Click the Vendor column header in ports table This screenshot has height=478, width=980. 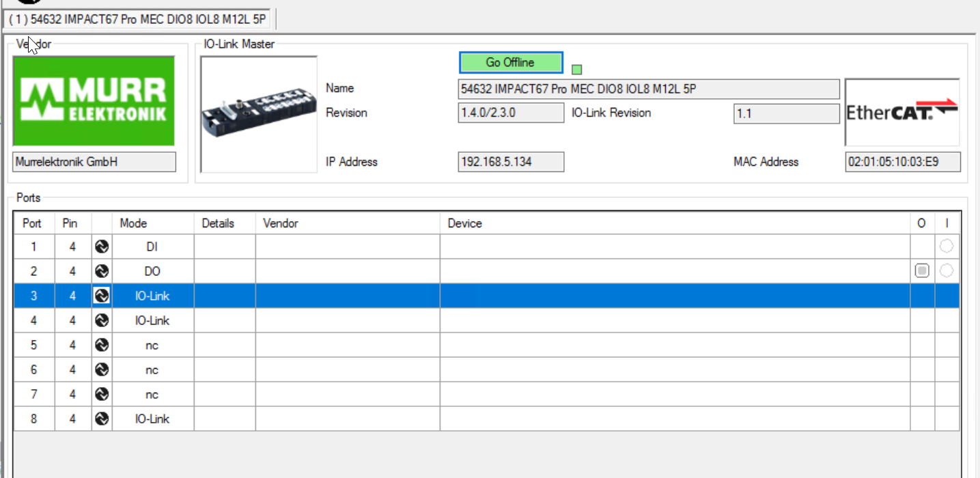click(348, 223)
